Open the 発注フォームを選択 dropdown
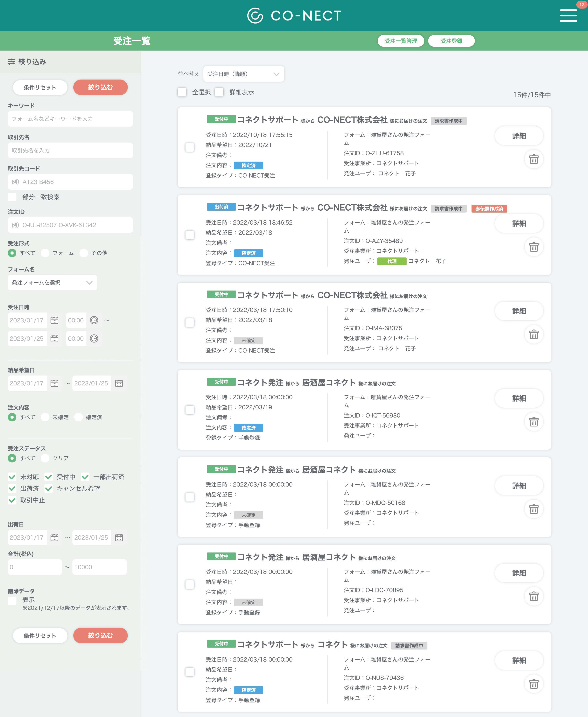 pyautogui.click(x=52, y=283)
